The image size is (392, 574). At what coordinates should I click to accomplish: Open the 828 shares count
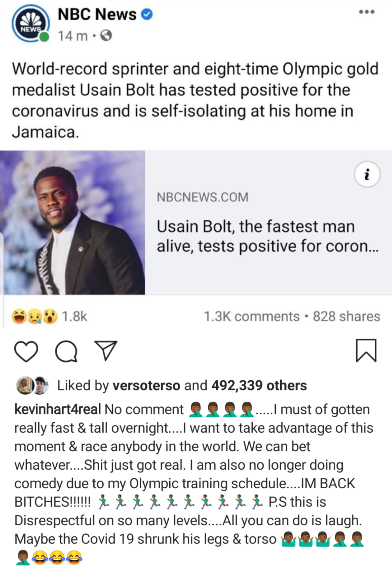point(347,316)
